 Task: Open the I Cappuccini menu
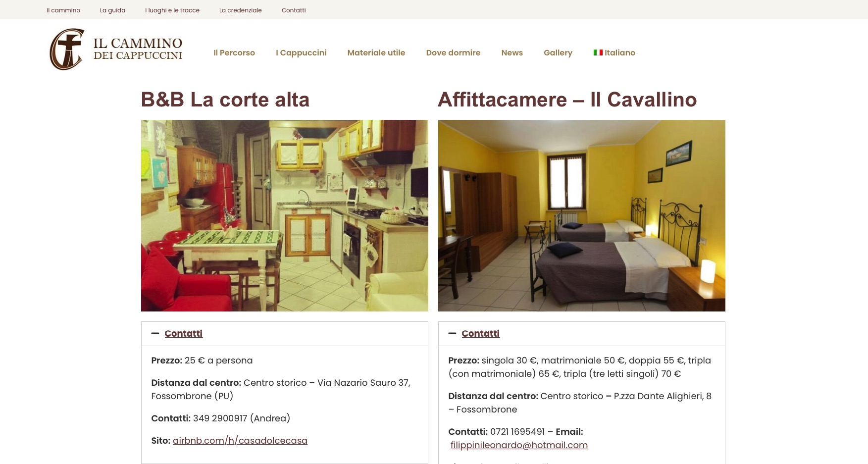coord(301,52)
